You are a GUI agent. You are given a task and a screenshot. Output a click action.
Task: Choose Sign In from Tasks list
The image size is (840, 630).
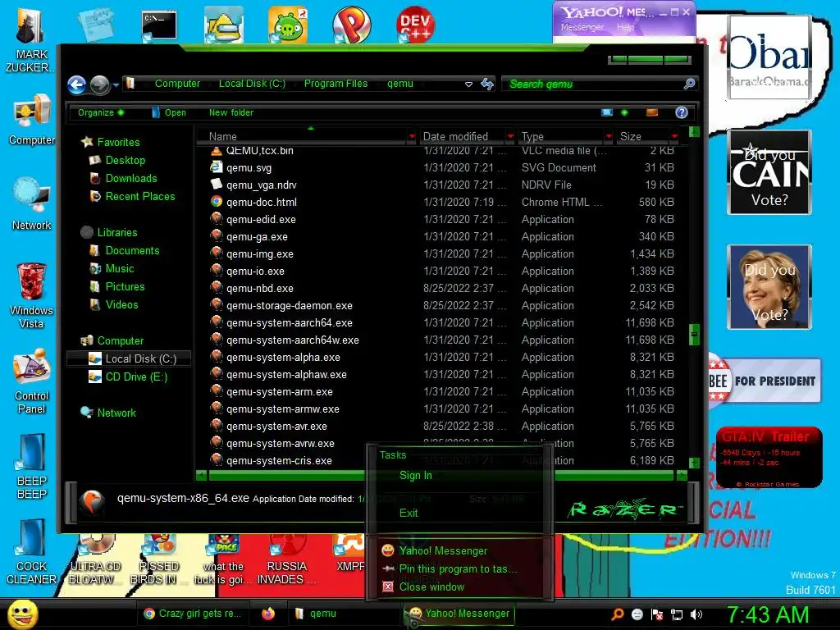click(x=415, y=475)
